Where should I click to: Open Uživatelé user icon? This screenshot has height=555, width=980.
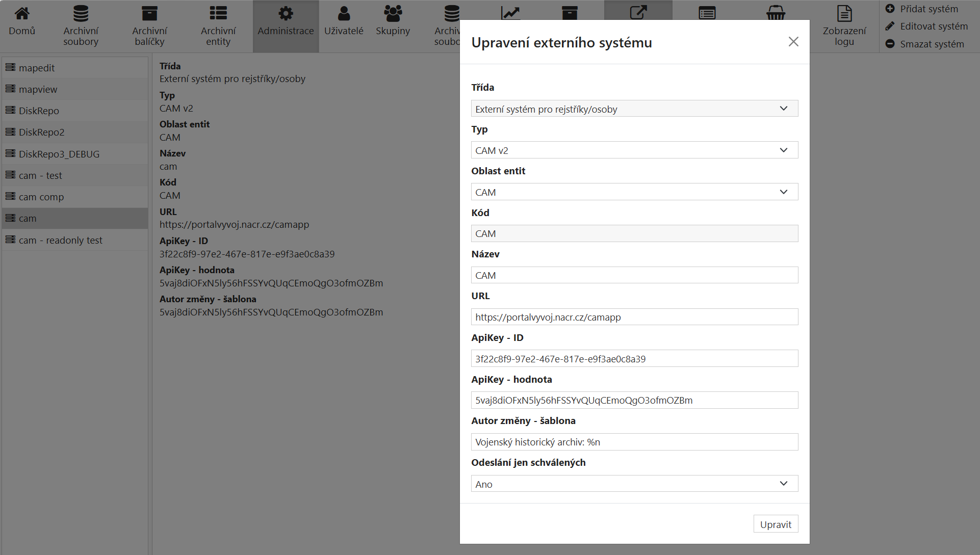pyautogui.click(x=344, y=13)
